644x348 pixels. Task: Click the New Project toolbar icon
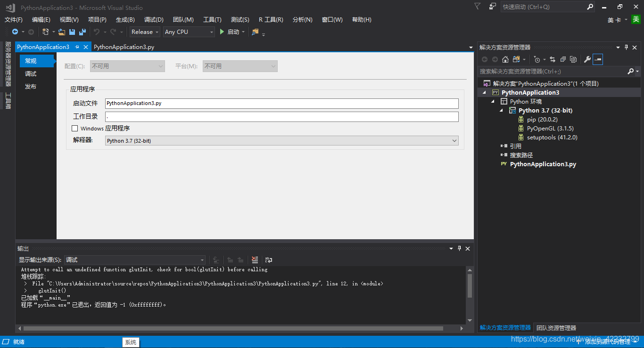[x=45, y=32]
